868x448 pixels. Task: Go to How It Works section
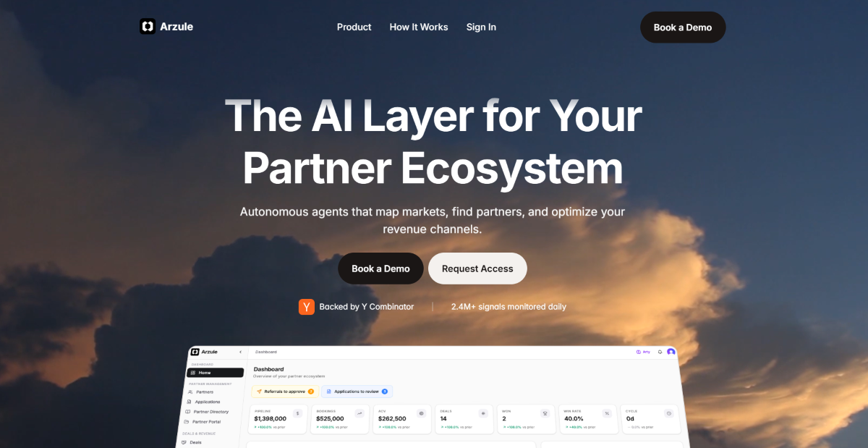click(419, 27)
